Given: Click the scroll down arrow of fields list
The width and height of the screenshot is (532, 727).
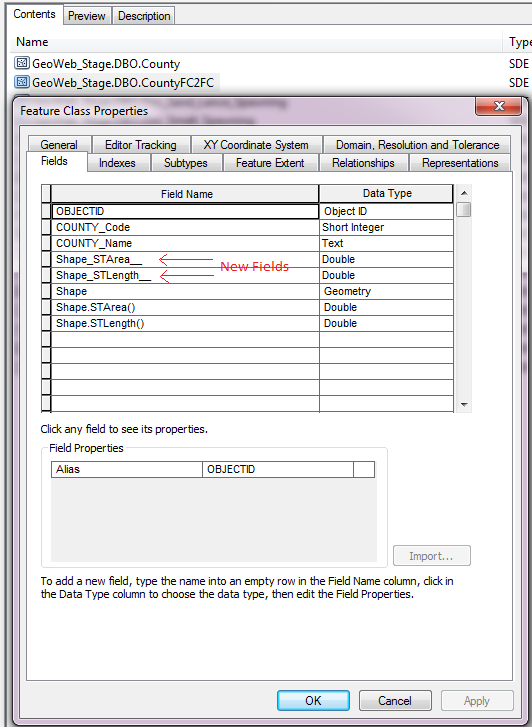Looking at the screenshot, I should pos(463,405).
